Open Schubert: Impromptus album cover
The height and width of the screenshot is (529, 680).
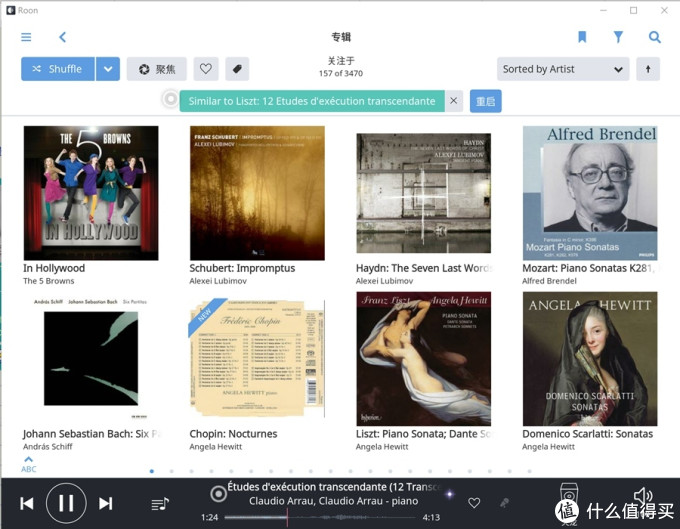(257, 193)
